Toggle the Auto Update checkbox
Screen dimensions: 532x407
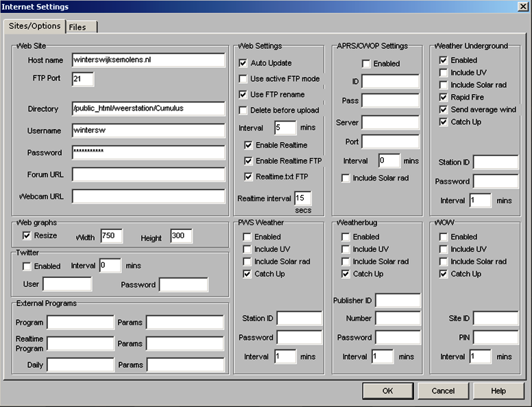click(243, 62)
